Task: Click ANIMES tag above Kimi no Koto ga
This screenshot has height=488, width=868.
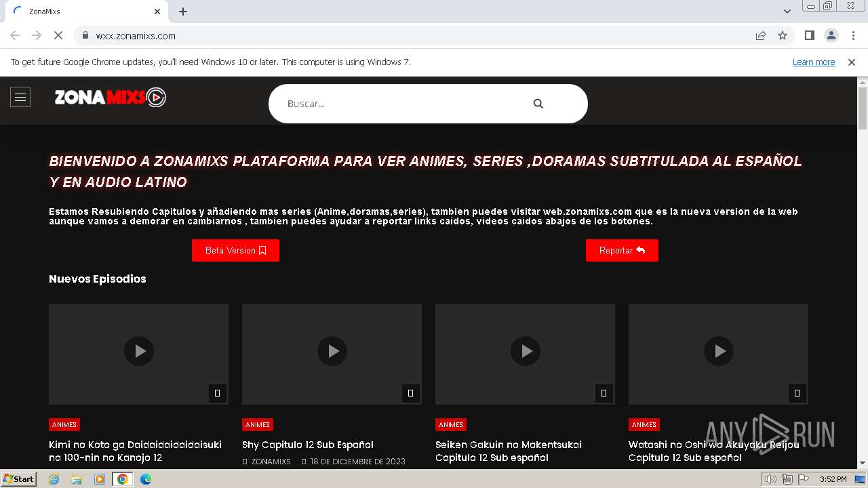Action: [64, 424]
